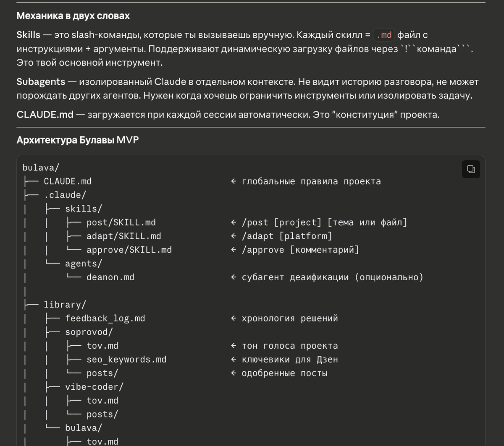504x446 pixels.
Task: Click the 'skills/' folder line
Action: [x=84, y=209]
